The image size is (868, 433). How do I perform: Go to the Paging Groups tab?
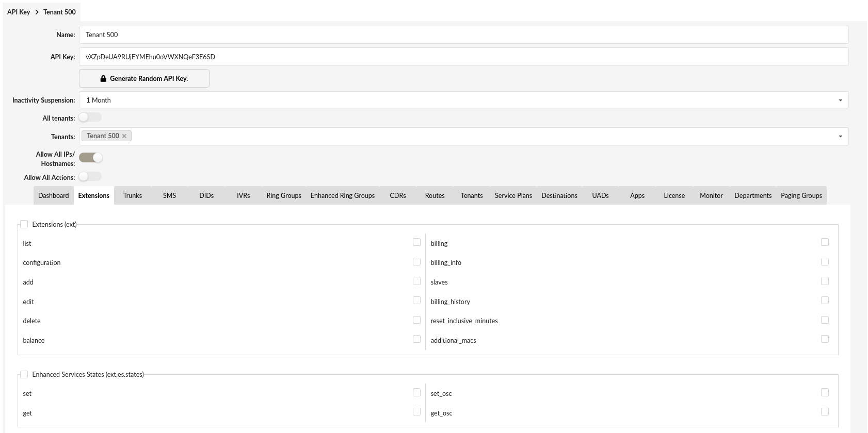pyautogui.click(x=801, y=196)
